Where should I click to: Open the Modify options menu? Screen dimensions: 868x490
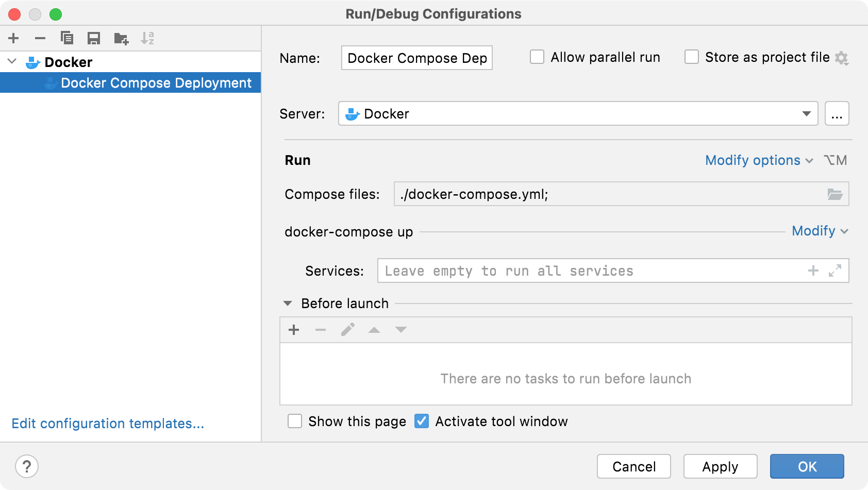pyautogui.click(x=759, y=160)
